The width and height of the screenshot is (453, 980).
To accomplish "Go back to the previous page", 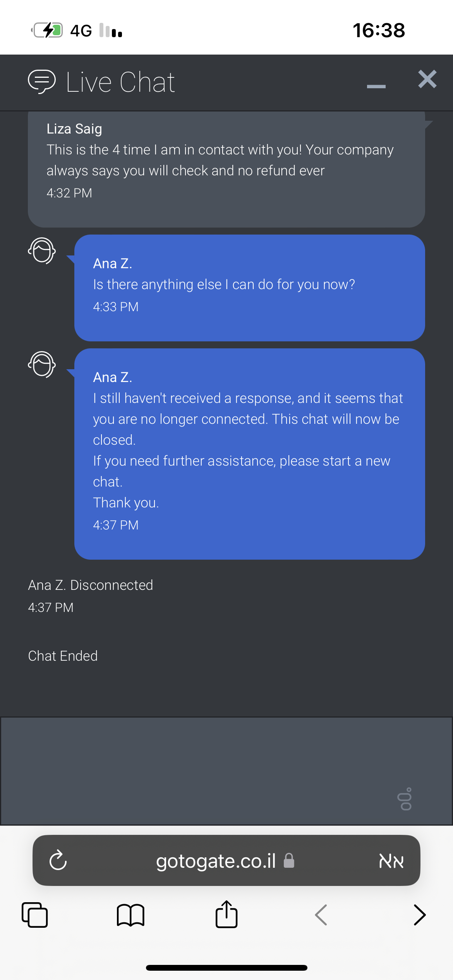I will [321, 915].
